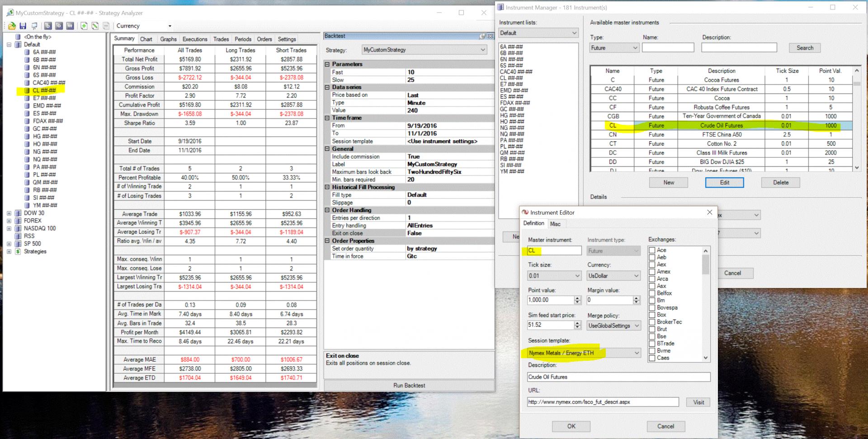Screen dimensions: 868x439
Task: Collapse the Parameters section in Backtest grid
Action: [327, 64]
